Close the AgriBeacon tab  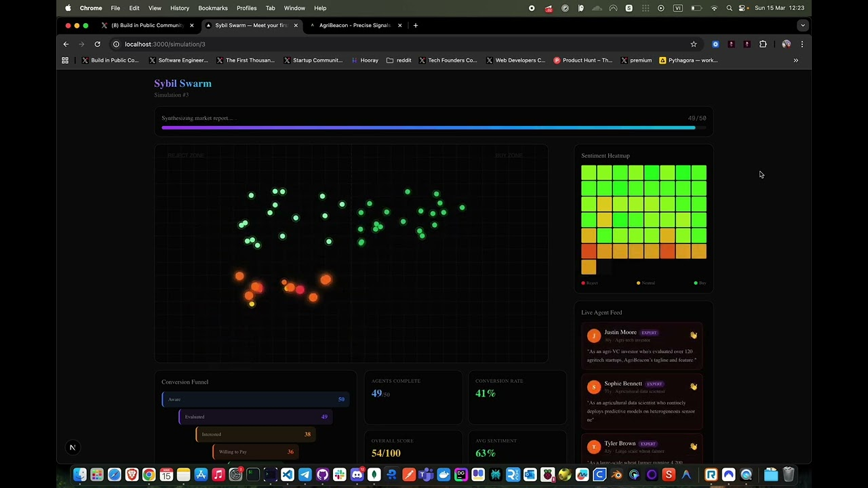[400, 25]
